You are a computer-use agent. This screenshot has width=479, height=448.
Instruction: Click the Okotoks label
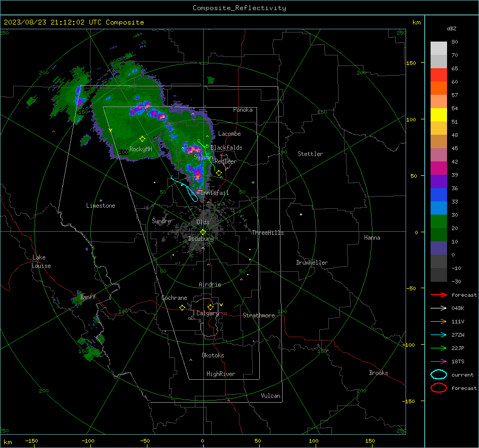pos(213,355)
